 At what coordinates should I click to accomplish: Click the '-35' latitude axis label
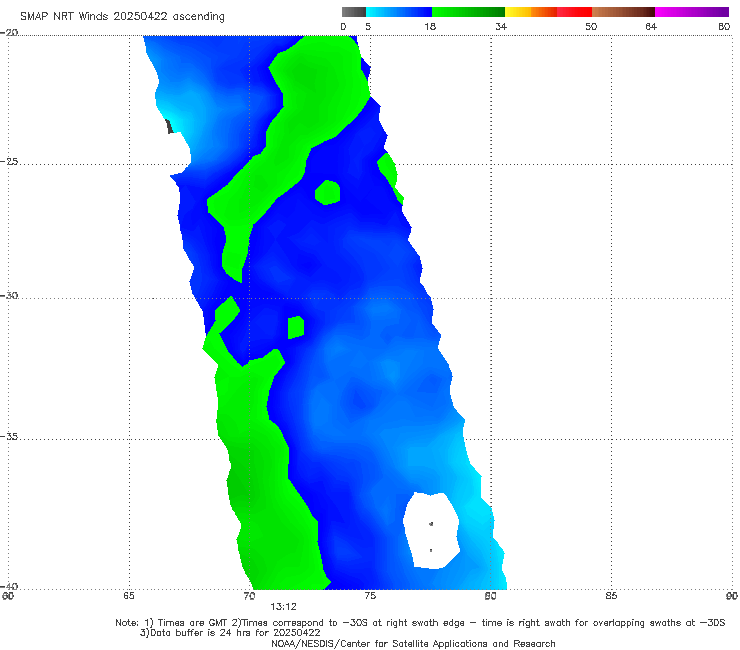(x=9, y=437)
